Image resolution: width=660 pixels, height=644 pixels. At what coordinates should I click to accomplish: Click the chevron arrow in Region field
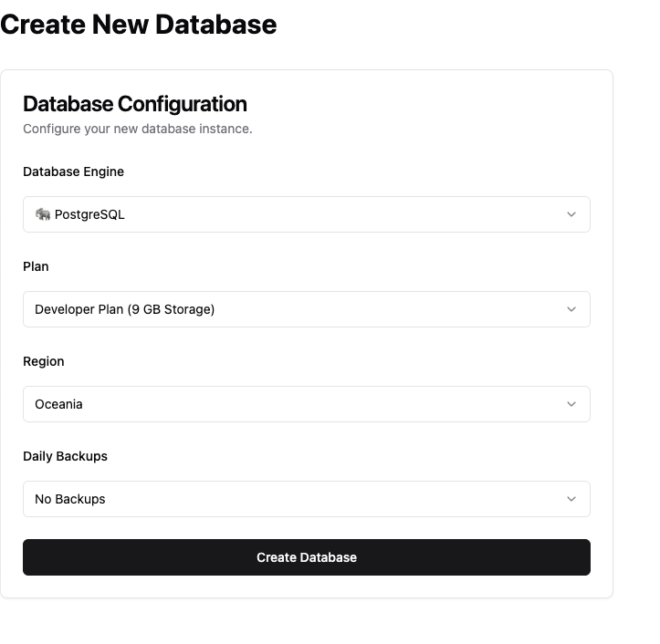tap(571, 404)
